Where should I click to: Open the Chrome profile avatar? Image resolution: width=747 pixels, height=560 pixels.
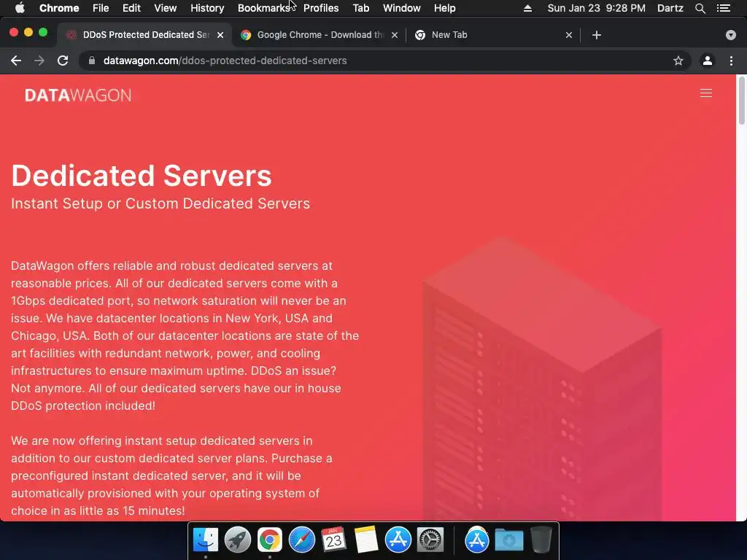tap(708, 61)
